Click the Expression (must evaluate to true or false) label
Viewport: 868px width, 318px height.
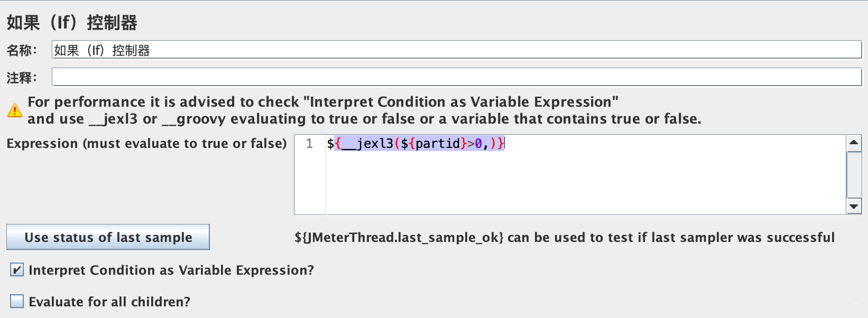(x=146, y=144)
